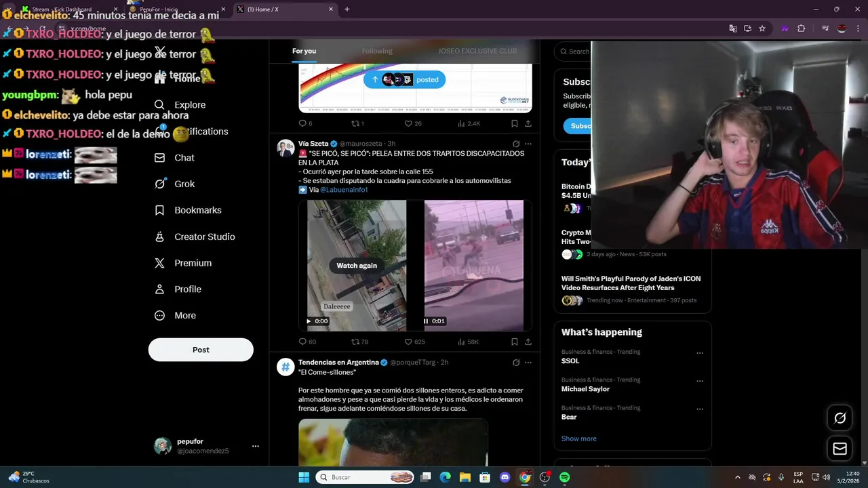The height and width of the screenshot is (488, 868).
Task: Like the Vía Szeta post with 625 likes
Action: 414,342
